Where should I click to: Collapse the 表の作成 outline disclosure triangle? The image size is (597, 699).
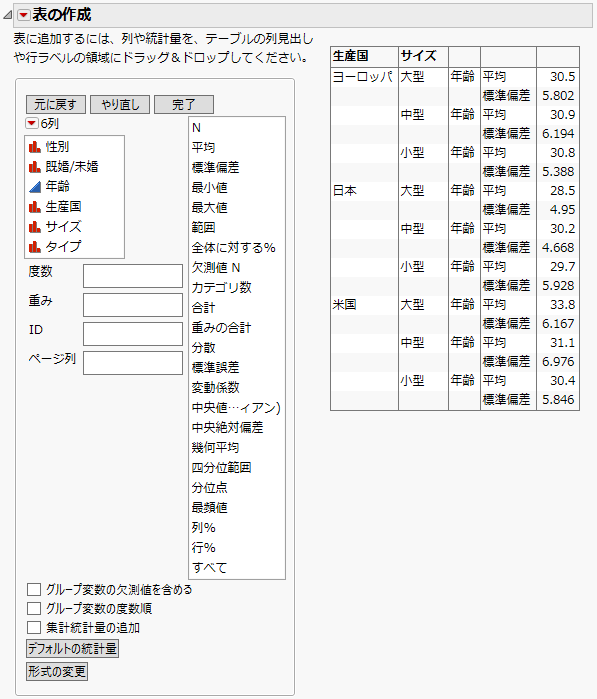coord(7,15)
